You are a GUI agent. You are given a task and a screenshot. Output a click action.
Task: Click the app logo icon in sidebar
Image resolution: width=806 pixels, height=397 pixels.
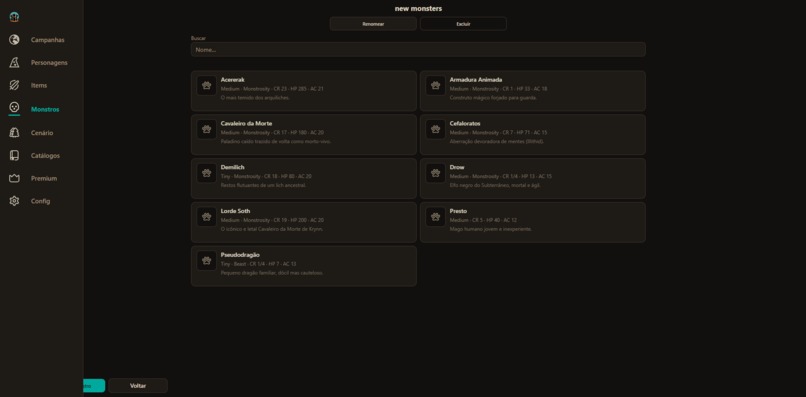(14, 17)
